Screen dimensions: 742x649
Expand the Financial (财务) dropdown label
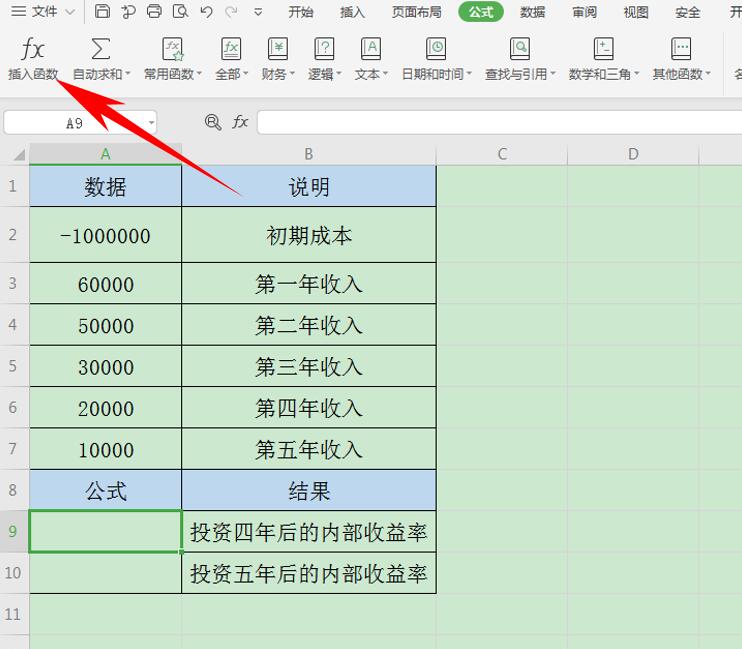coord(278,74)
